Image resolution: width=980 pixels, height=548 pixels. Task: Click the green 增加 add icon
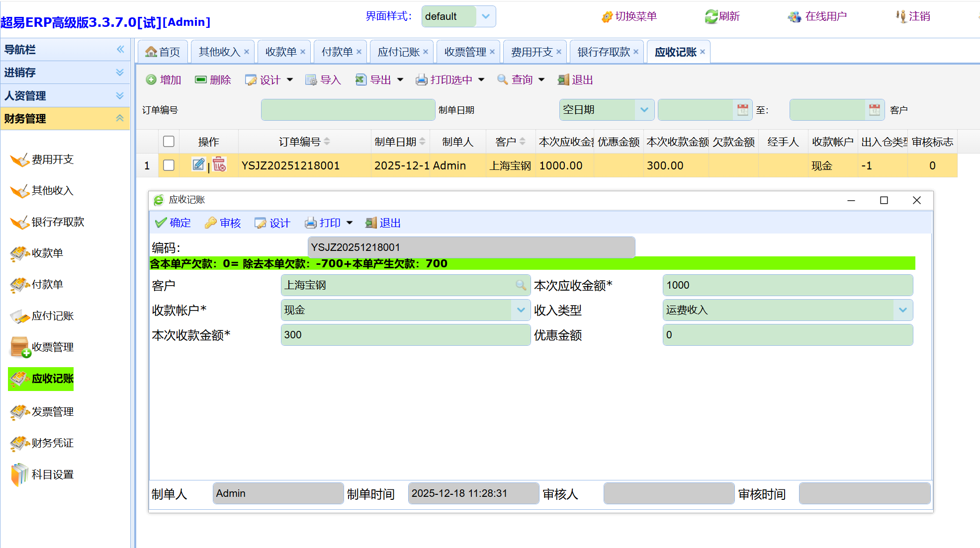pos(151,79)
